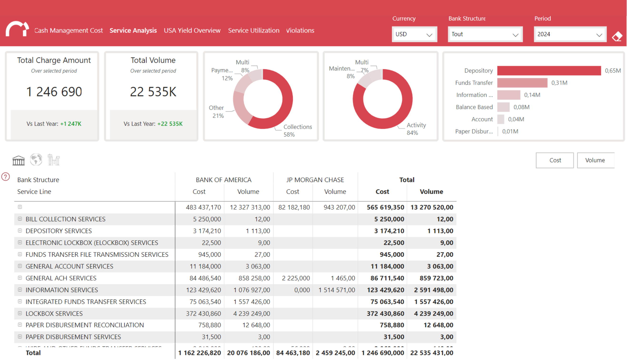Viewport: 627px width, 364px height.
Task: Open the Violations tab
Action: pos(300,30)
